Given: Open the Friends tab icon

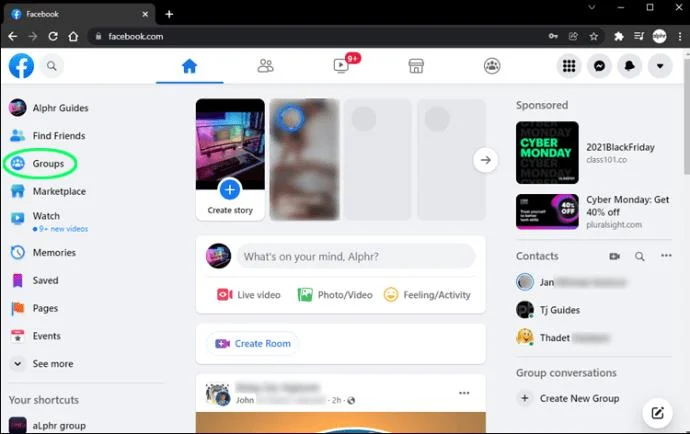Looking at the screenshot, I should point(265,66).
